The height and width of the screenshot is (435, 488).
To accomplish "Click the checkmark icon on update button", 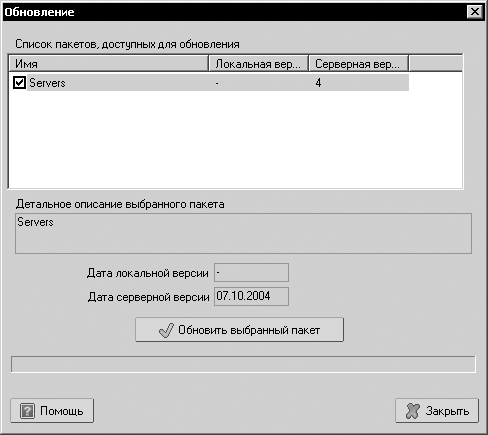I will coord(166,330).
